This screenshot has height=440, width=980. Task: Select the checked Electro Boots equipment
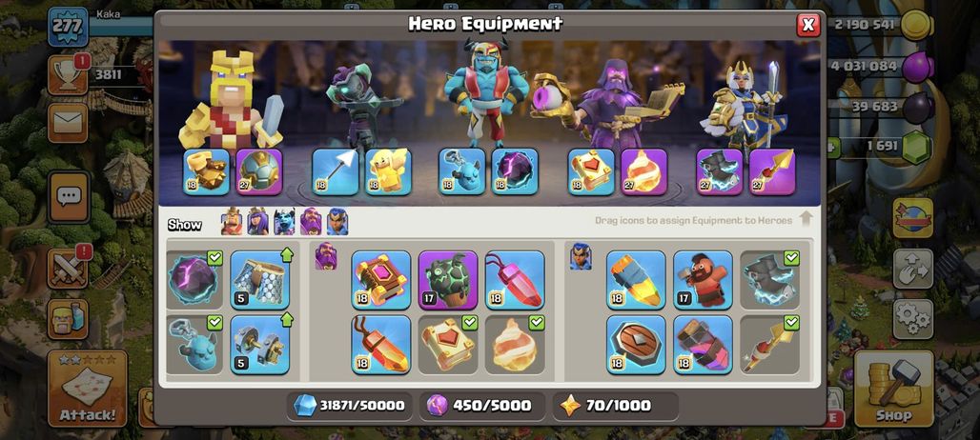coord(769,280)
